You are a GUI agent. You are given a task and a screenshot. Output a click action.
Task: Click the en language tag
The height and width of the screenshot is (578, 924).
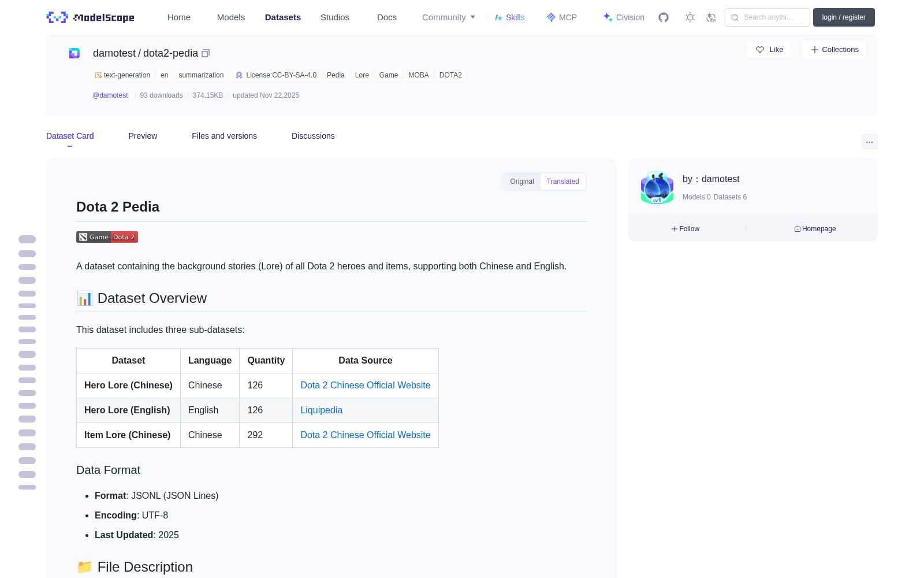[x=165, y=75]
